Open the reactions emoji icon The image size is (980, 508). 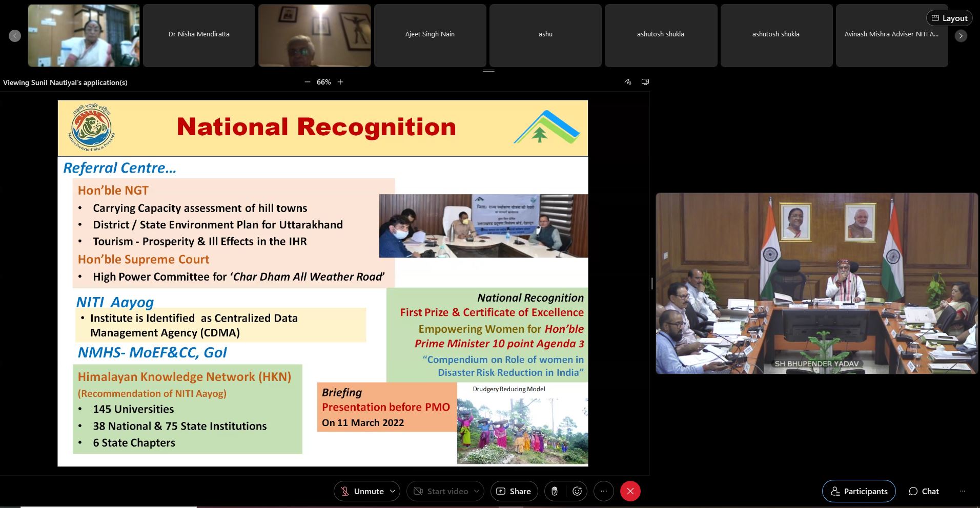[577, 491]
